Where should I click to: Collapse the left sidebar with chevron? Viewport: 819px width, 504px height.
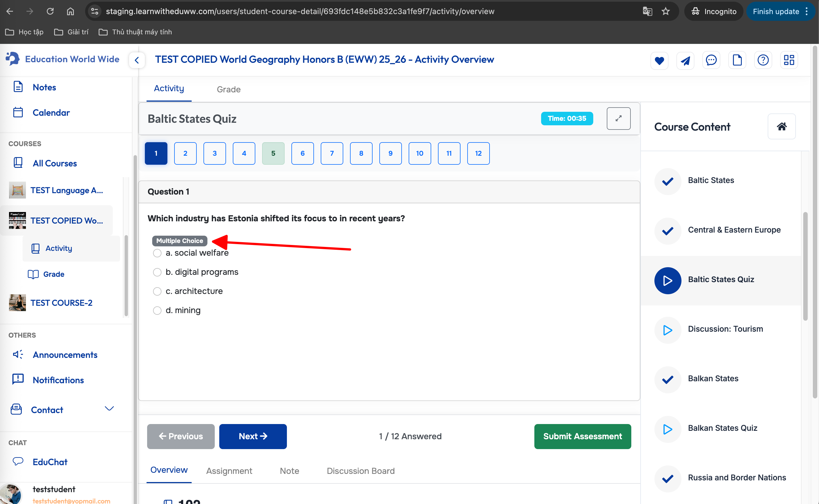click(x=137, y=60)
